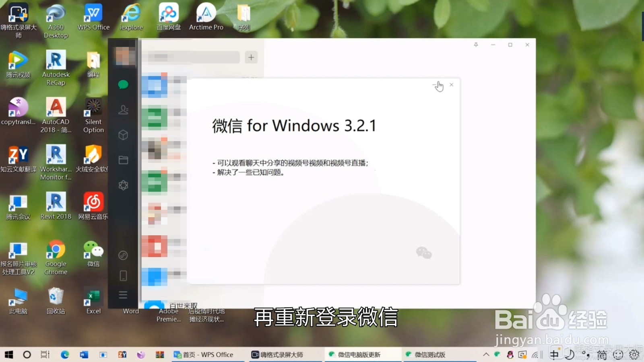The width and height of the screenshot is (644, 362).
Task: Open the WeChat mini programs icon
Action: (123, 255)
